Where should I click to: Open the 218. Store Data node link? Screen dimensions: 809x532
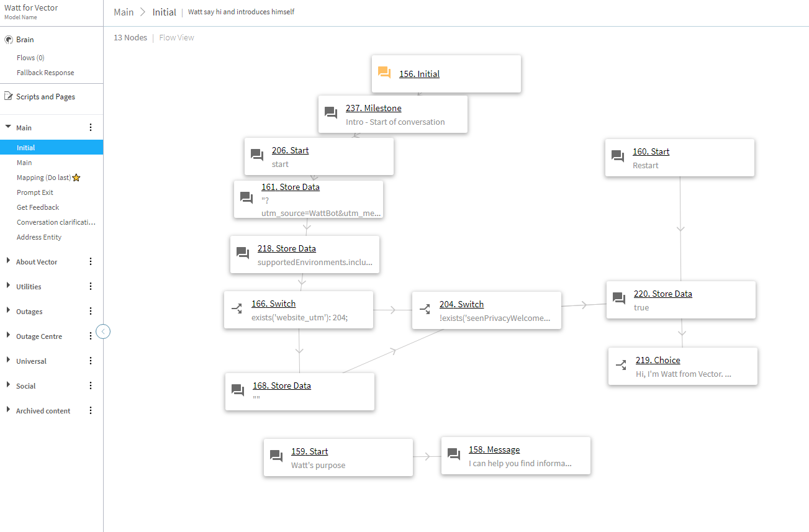click(287, 248)
